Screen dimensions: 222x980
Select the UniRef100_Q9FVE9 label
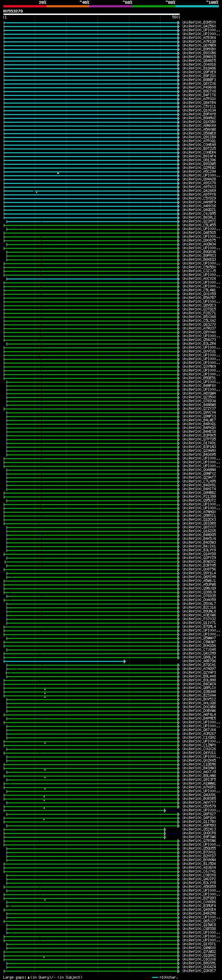pyautogui.click(x=199, y=72)
